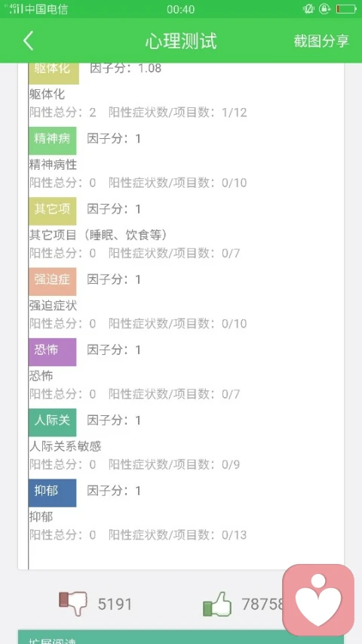Viewport: 362px width, 644px height.
Task: Select the 其它项 factor tag
Action: [53, 211]
